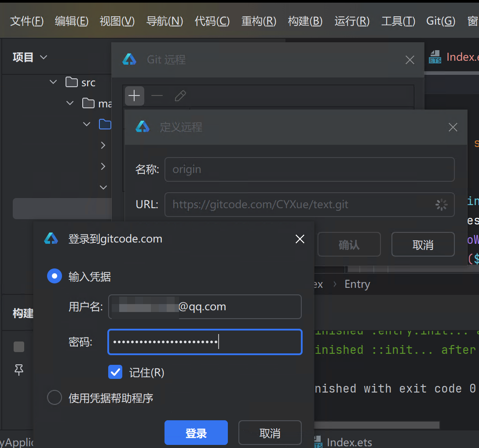This screenshot has width=479, height=448.
Task: Click the horizontal scrollbar in the build output
Action: tap(377, 425)
